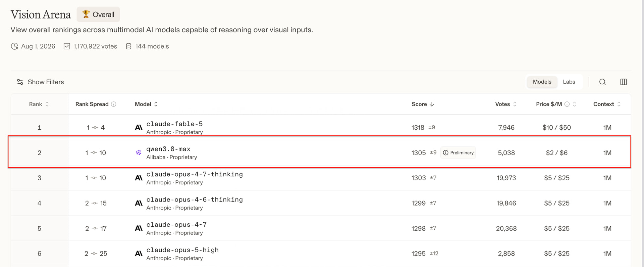Screen dimensions: 644x267
Task: Click the Anthropic logo beside claude-opus-4-7
Action: 139,228
